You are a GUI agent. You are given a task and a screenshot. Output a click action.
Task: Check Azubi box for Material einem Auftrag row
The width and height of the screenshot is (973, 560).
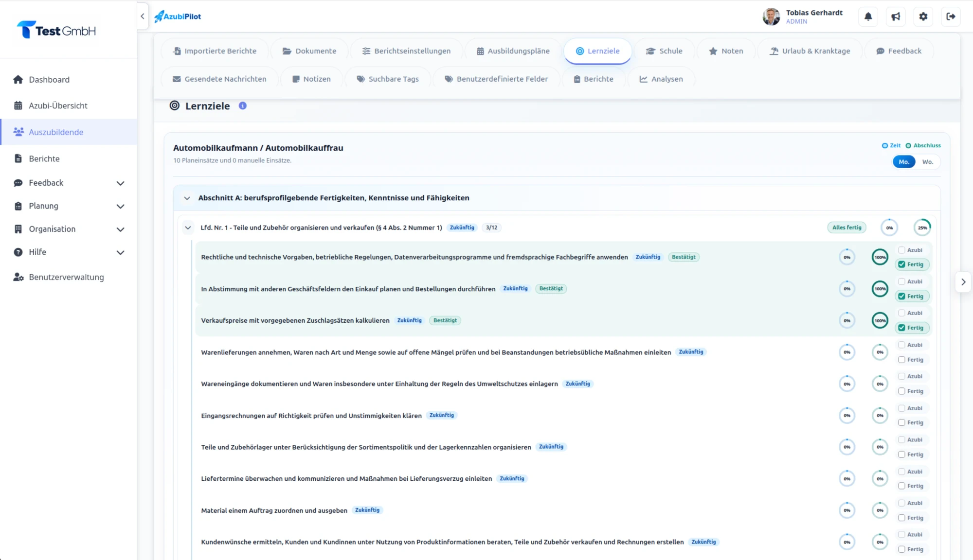(x=901, y=503)
